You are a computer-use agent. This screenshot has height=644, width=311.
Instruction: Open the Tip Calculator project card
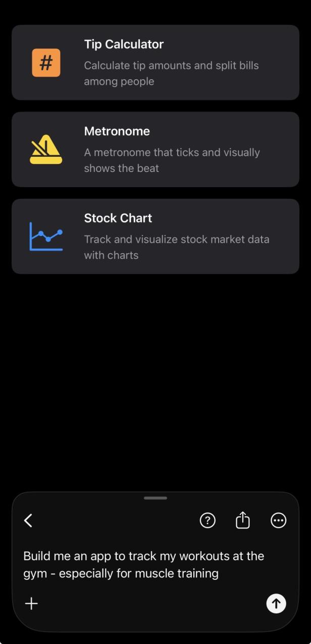[x=155, y=63]
